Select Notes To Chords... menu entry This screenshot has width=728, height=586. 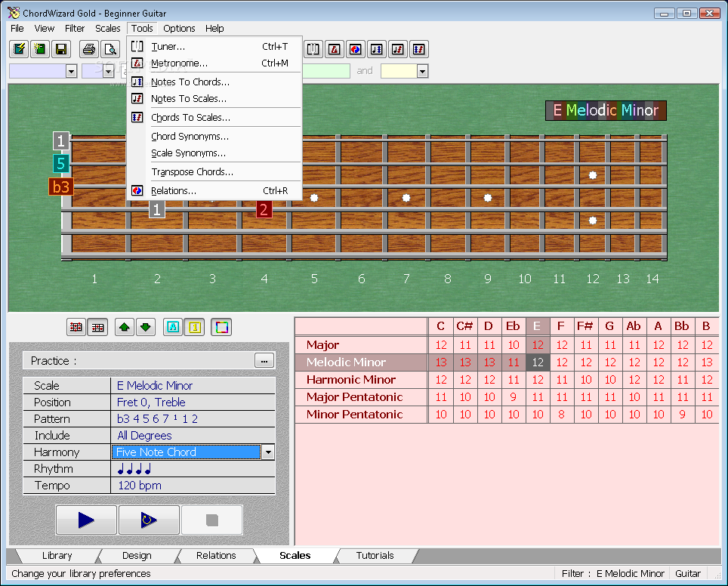[214, 82]
